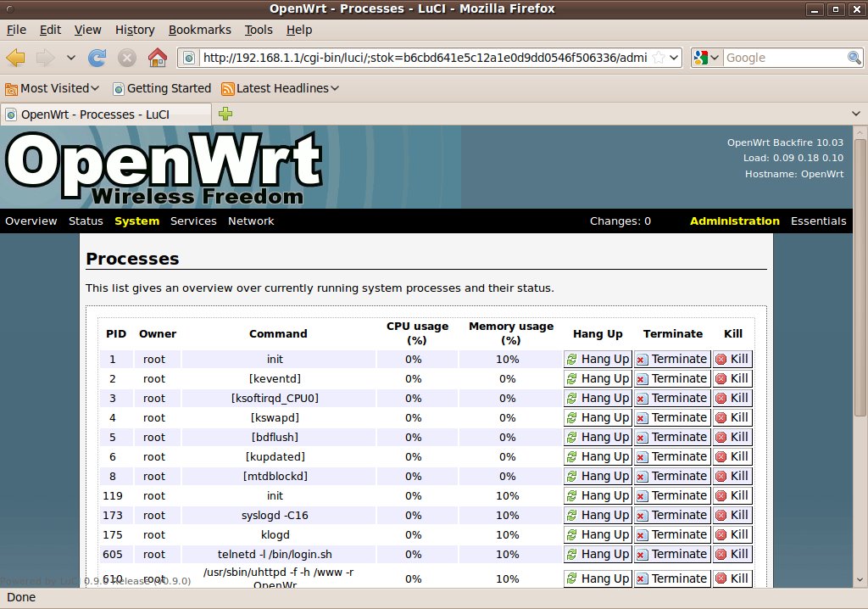Open the Most Visited bookmarks dropdown
This screenshot has width=868, height=609.
pos(53,88)
